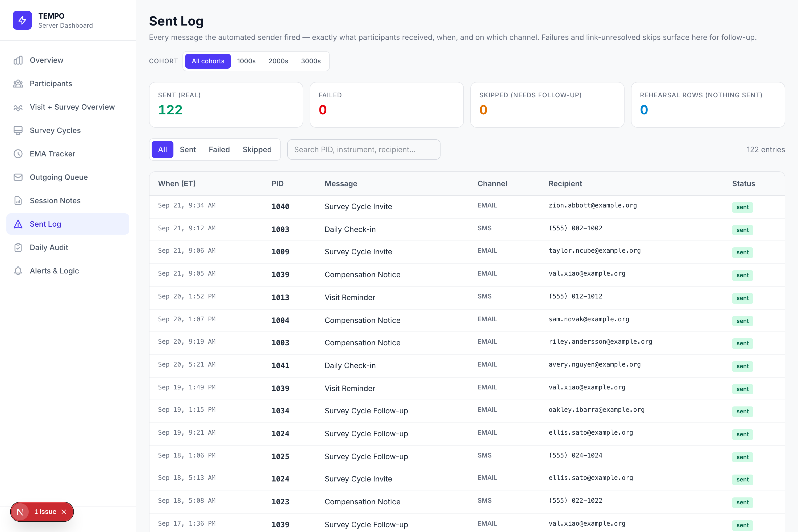Screen dimensions: 798x532
Task: Open the EMA Tracker page
Action: pos(68,154)
